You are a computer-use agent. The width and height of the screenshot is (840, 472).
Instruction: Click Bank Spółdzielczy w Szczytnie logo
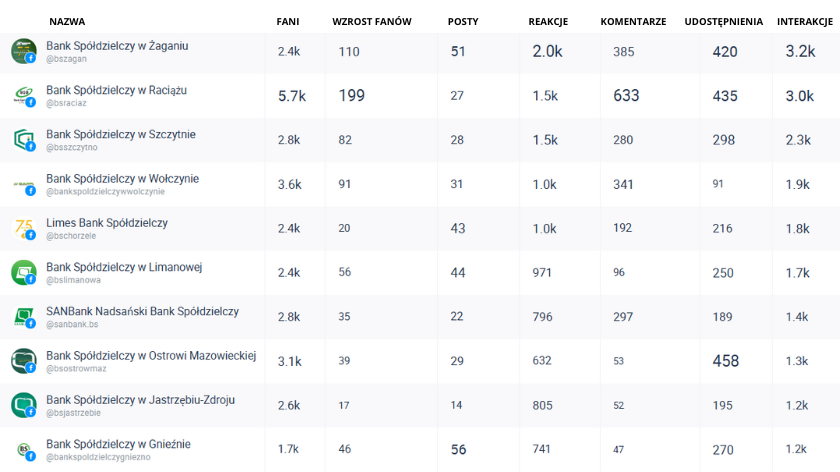[23, 139]
